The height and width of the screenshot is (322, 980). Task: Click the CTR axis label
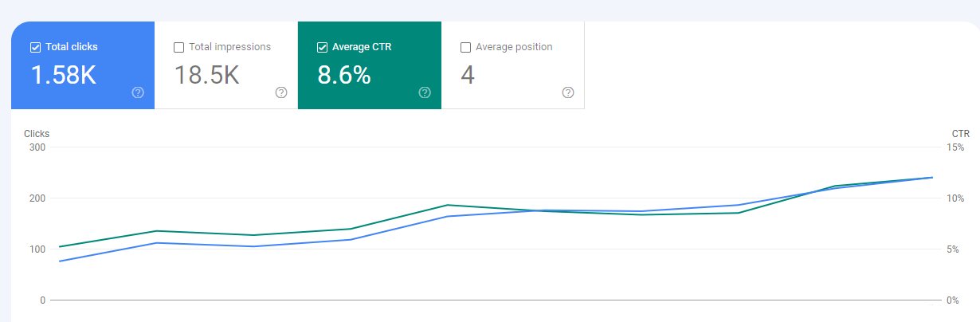pyautogui.click(x=960, y=134)
